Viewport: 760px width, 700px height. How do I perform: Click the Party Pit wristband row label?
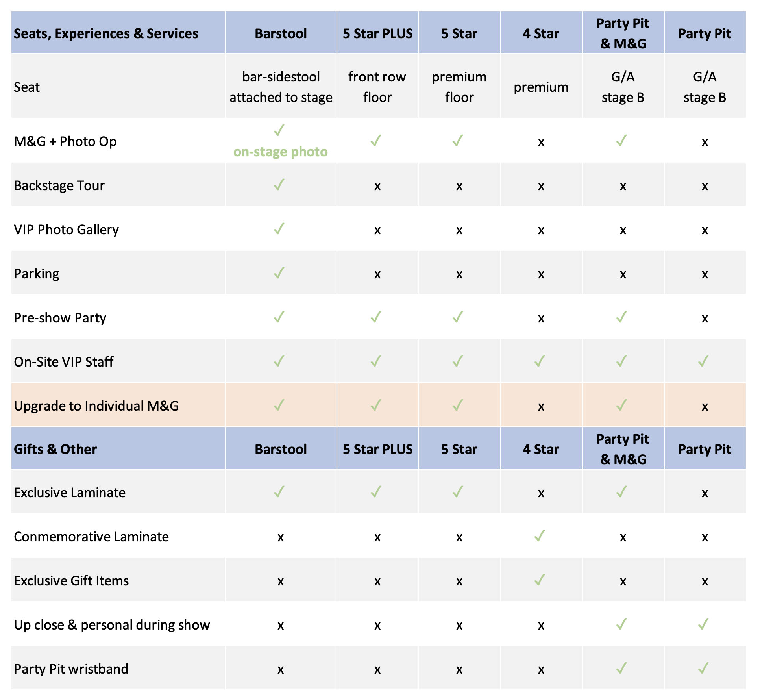(x=71, y=669)
